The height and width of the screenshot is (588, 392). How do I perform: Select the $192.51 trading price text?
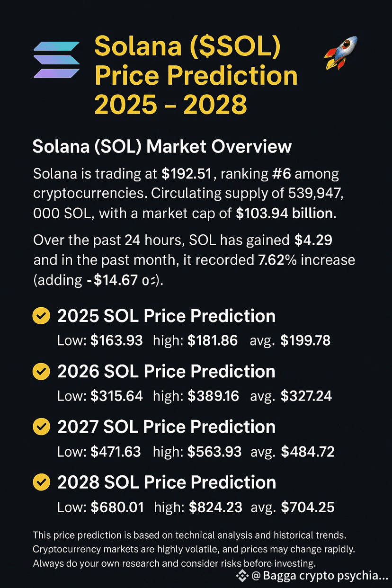[x=189, y=174]
